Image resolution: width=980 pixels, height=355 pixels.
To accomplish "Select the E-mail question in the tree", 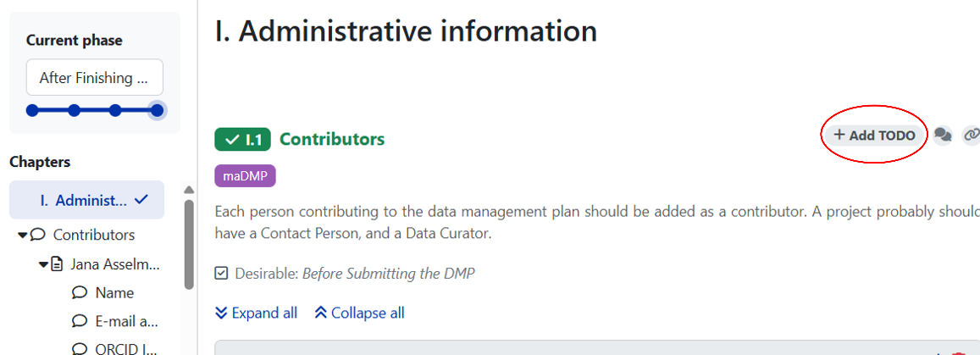I will [x=125, y=321].
